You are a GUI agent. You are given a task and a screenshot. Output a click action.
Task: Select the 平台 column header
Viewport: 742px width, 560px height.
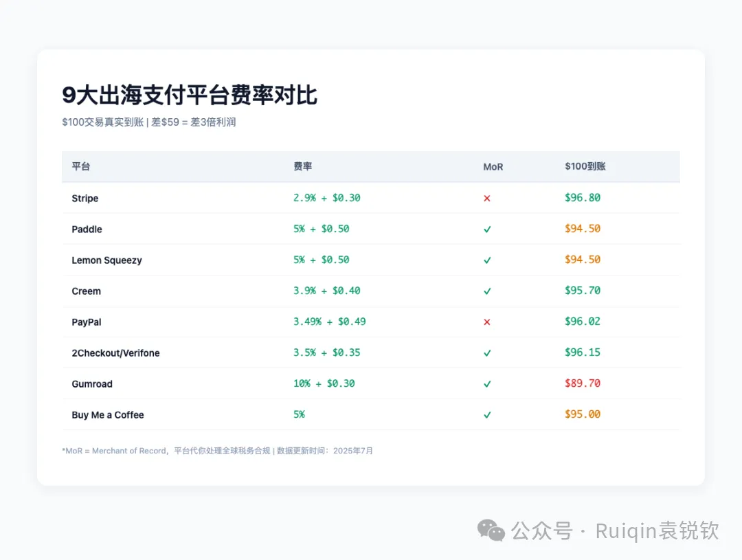click(81, 166)
